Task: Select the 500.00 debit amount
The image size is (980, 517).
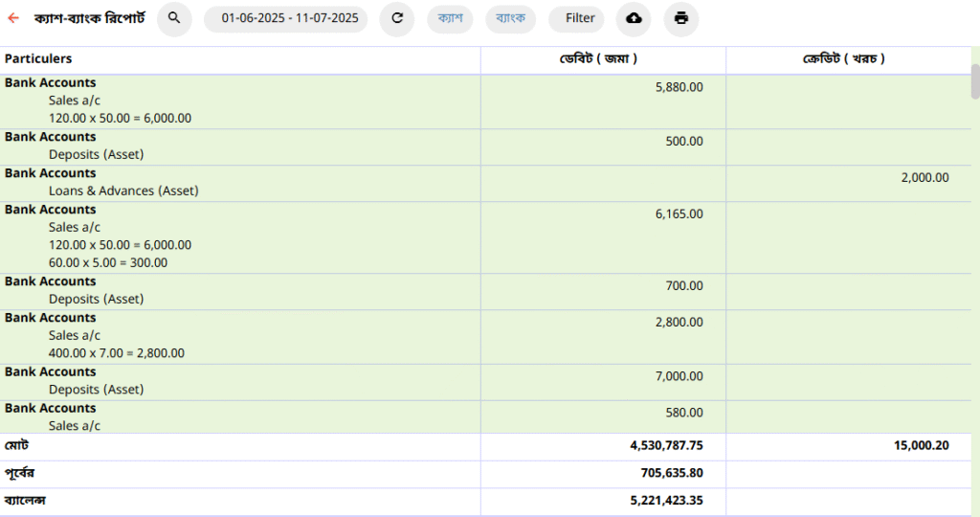Action: coord(683,142)
